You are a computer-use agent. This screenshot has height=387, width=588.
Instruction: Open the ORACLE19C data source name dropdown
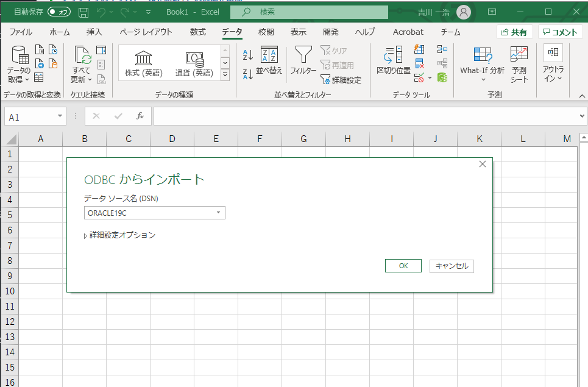pos(218,213)
